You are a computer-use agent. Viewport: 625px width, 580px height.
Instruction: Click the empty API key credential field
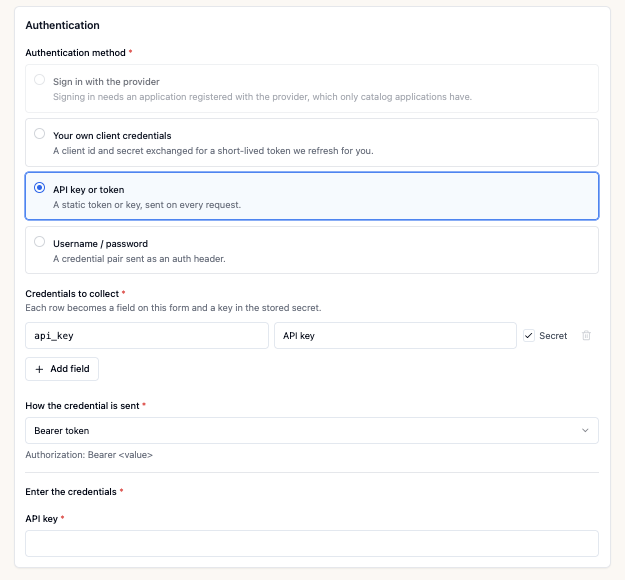click(312, 543)
